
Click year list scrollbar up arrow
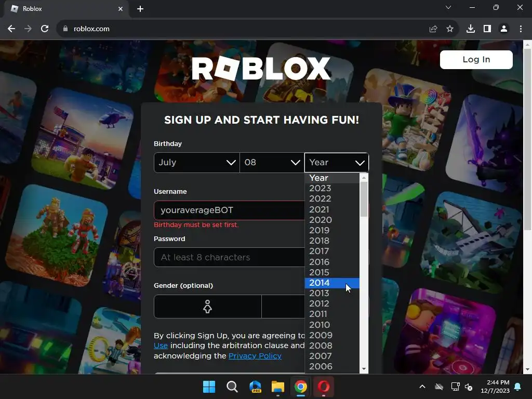tap(364, 178)
